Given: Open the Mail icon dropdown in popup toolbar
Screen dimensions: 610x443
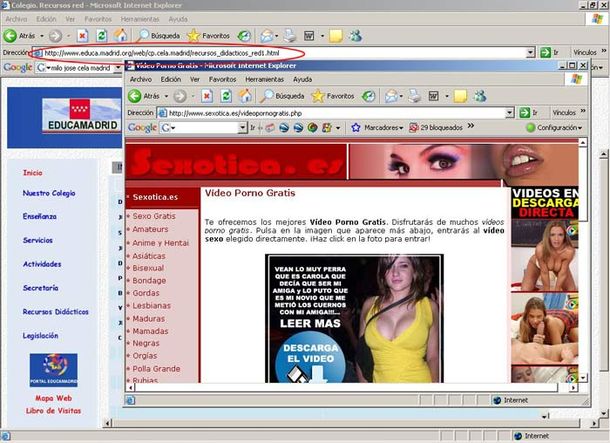Looking at the screenshot, I should click(401, 96).
